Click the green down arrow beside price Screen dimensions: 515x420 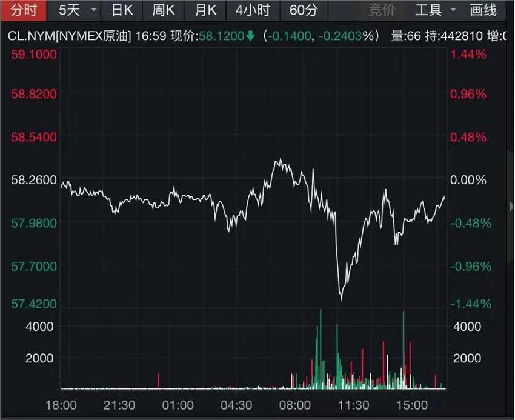click(250, 36)
